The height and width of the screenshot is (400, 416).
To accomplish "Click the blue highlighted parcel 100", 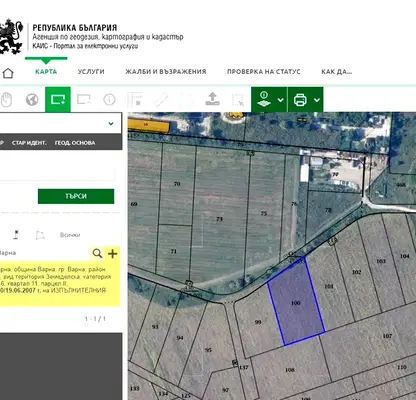I will tap(296, 302).
